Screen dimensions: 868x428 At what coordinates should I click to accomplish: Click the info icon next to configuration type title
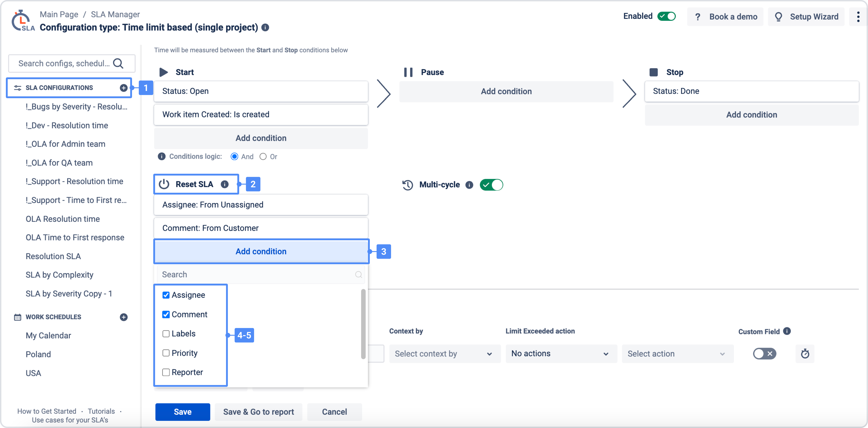(x=265, y=27)
